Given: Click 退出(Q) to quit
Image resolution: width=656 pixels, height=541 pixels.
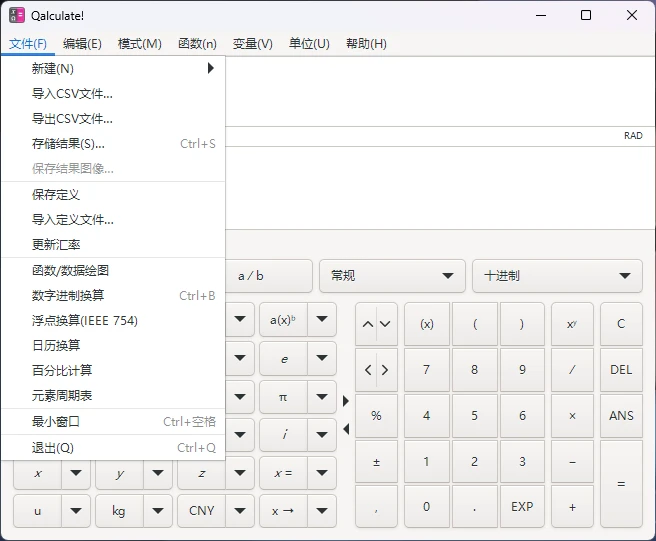Looking at the screenshot, I should point(113,448).
